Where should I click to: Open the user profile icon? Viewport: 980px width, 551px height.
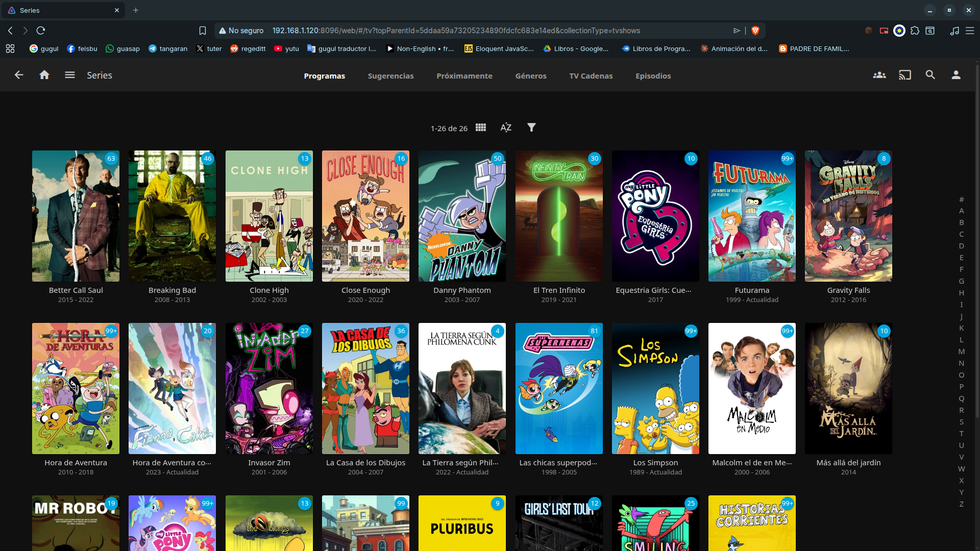pos(955,75)
